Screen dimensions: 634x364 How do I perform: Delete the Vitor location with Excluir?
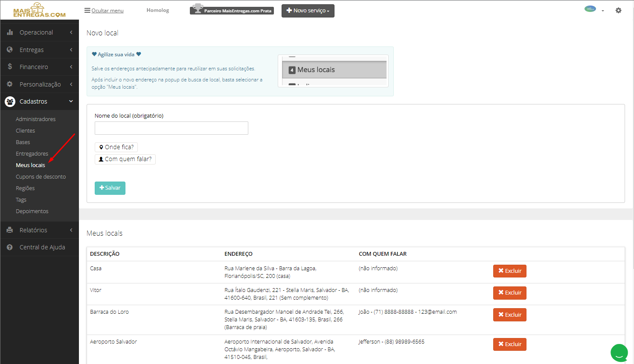click(x=510, y=293)
